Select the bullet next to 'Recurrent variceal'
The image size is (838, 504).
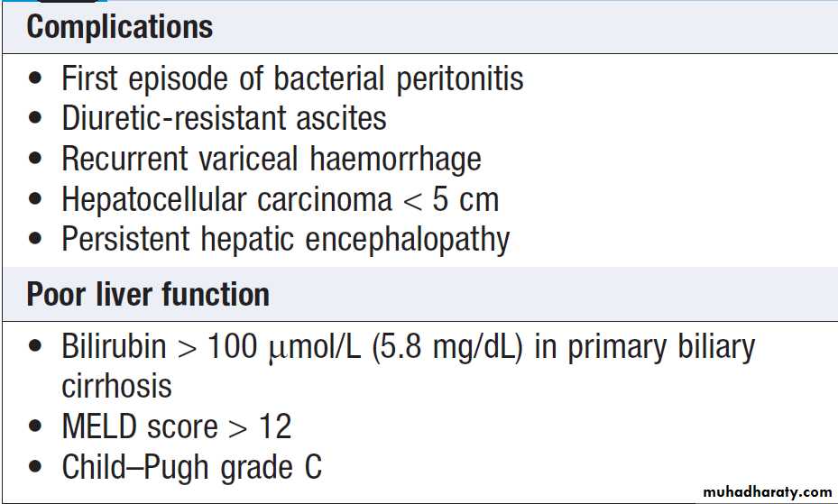tap(35, 160)
